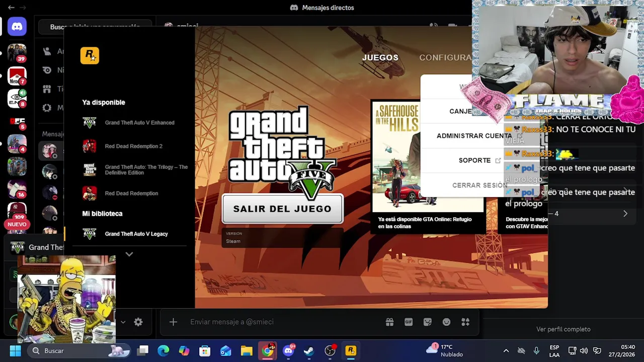The width and height of the screenshot is (644, 362).
Task: Open the Discord emoji picker
Action: [446, 322]
